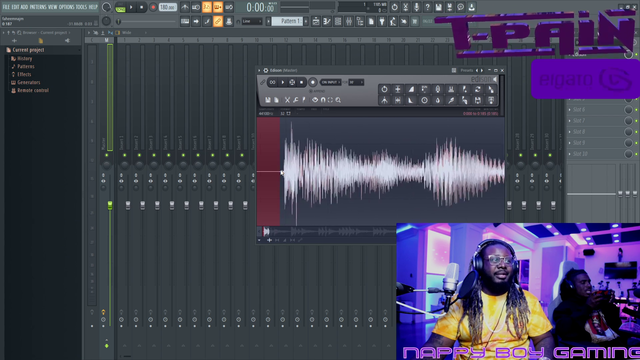Click Master track volume fader
This screenshot has width=640, height=360.
[109, 205]
